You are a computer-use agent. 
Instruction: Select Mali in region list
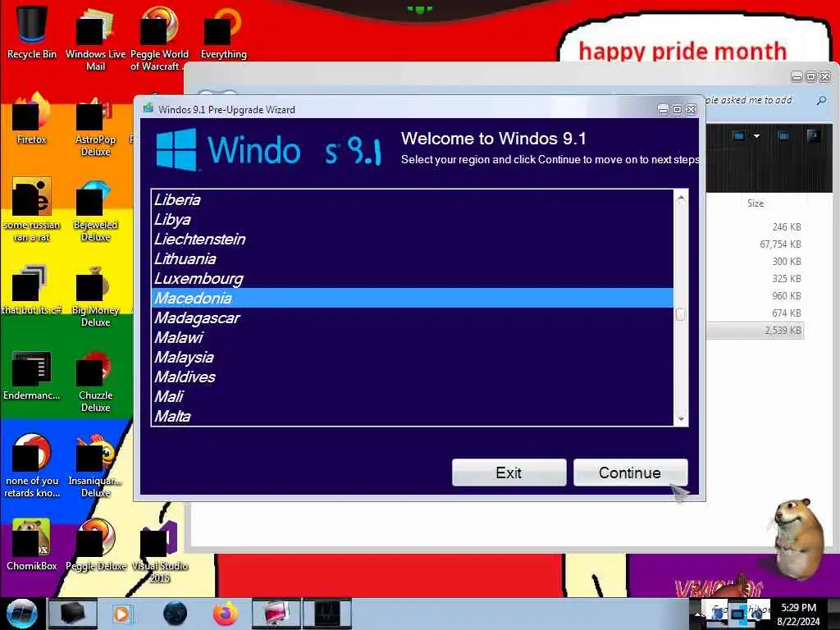tap(412, 396)
